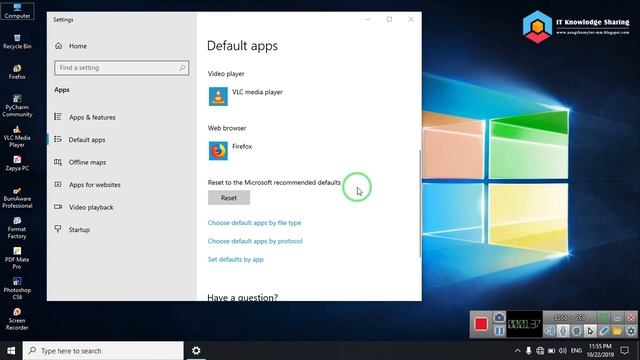Select VLC Media Player desktop shortcut

[17, 136]
